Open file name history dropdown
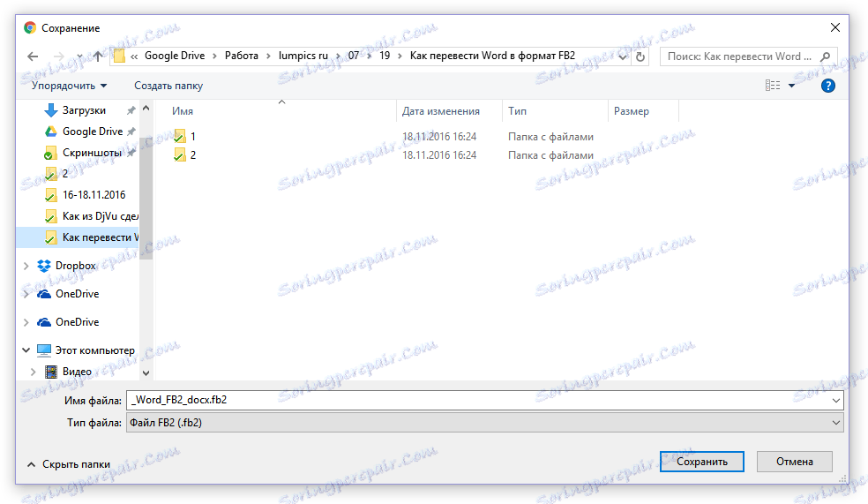The image size is (868, 504). (x=836, y=401)
